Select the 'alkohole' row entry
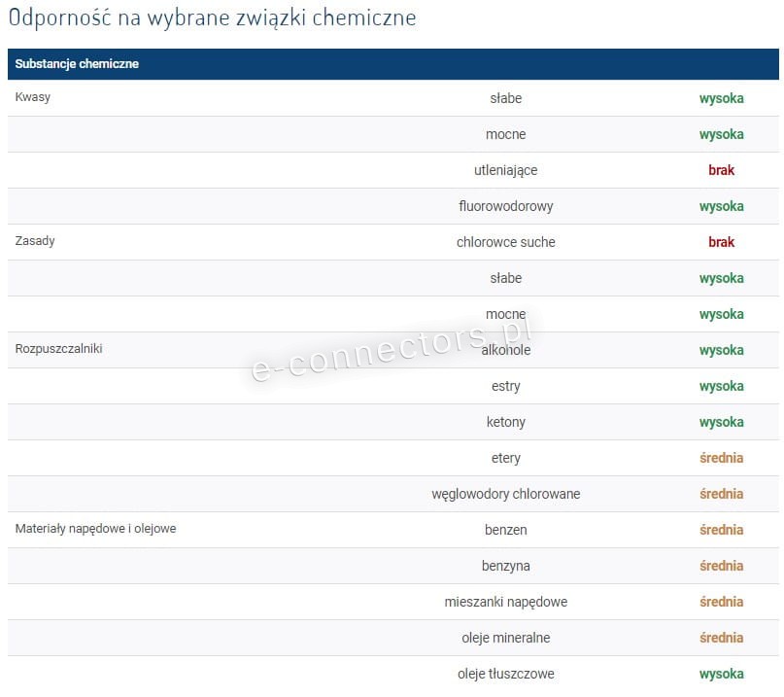Screen dimensions: 784x697 coord(505,350)
